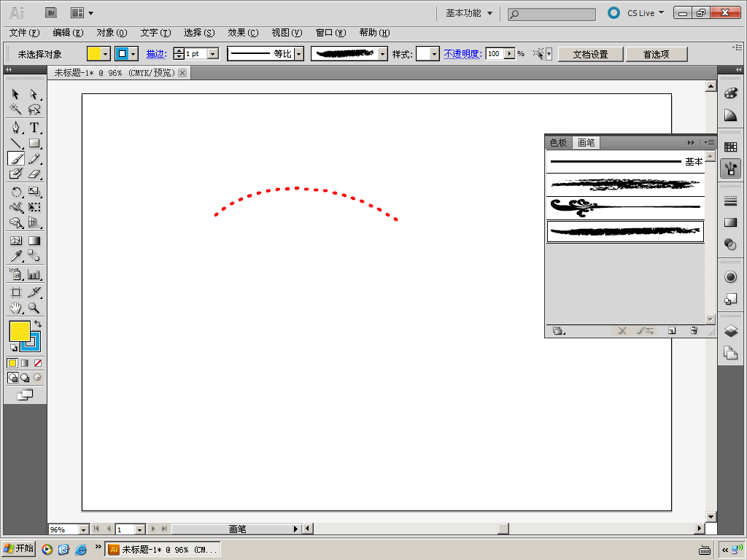The width and height of the screenshot is (747, 560).
Task: Select the Symbol Sprayer tool
Action: [15, 274]
